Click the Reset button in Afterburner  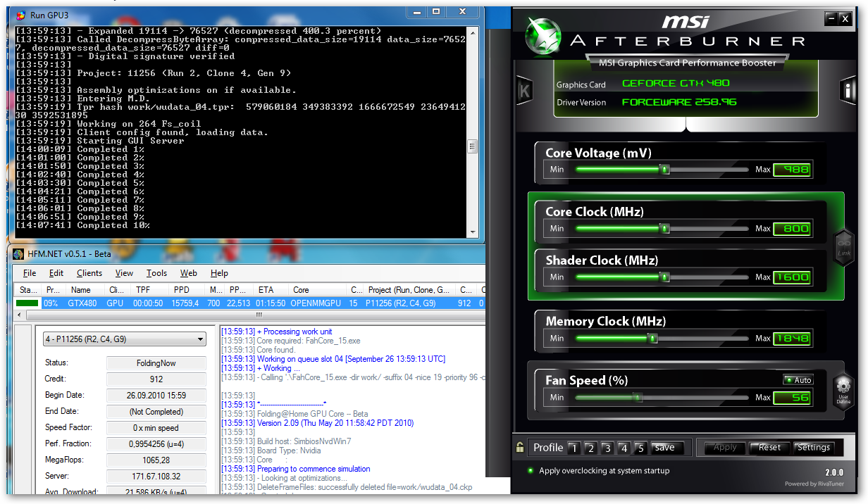(769, 448)
